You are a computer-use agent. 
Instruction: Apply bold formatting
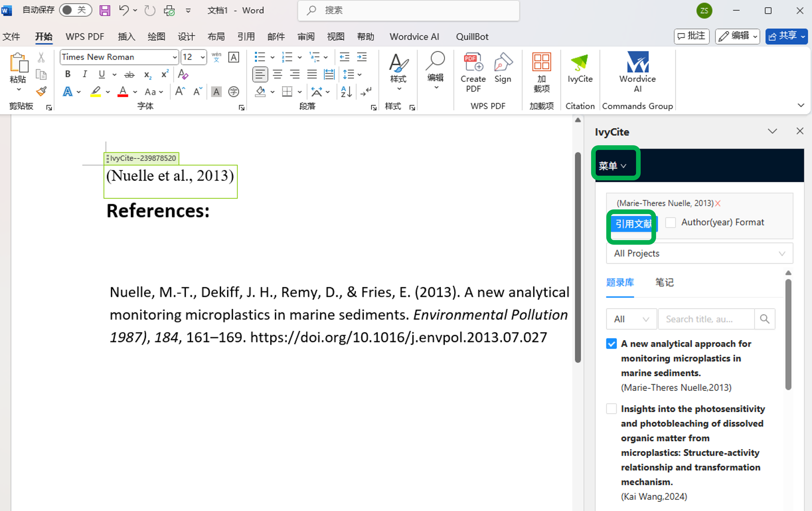(x=68, y=74)
